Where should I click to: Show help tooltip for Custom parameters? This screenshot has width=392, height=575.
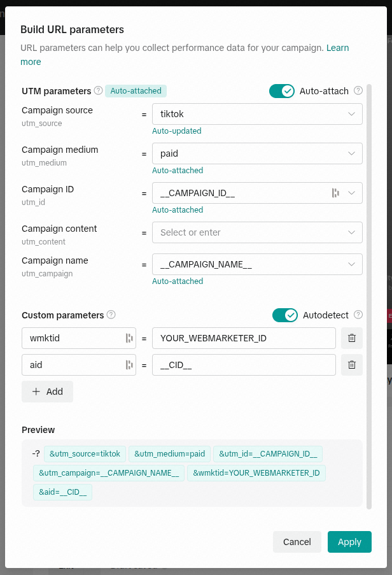(111, 315)
